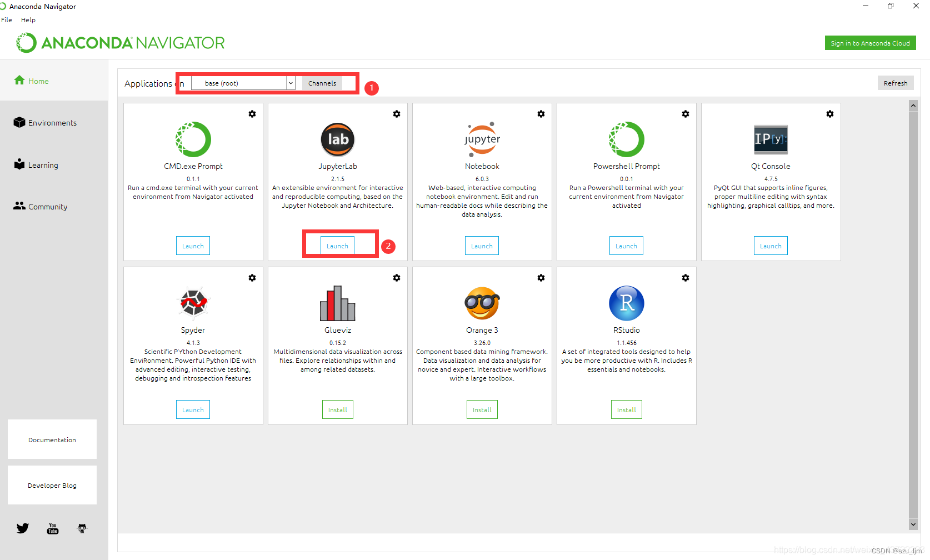Click the Learning icon in sidebar
The image size is (930, 560).
pyautogui.click(x=19, y=164)
